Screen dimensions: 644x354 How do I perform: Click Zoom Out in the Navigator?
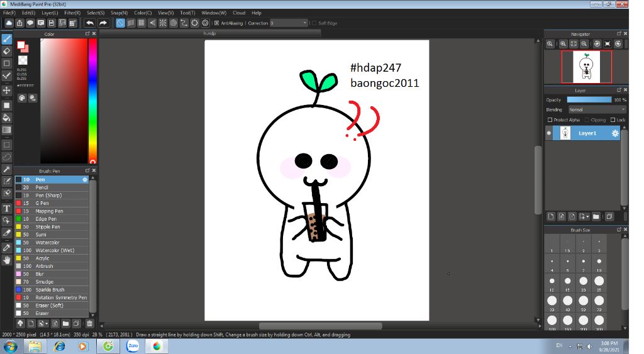point(584,44)
